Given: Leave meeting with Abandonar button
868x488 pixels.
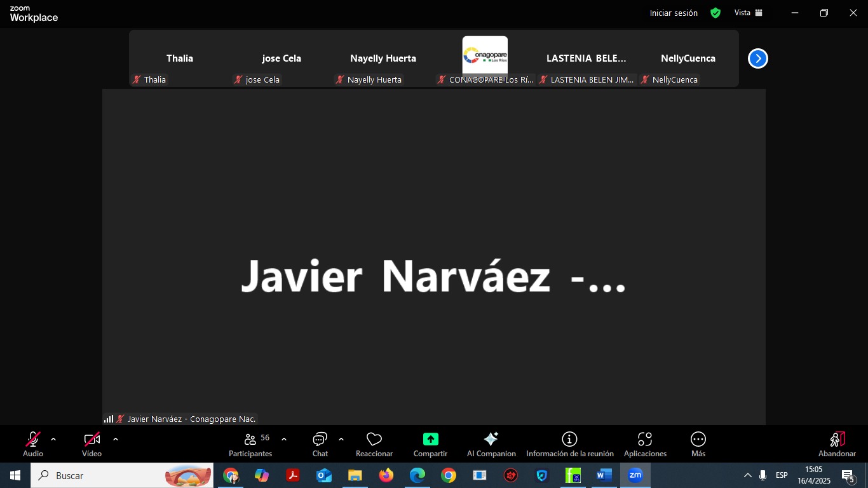Looking at the screenshot, I should pyautogui.click(x=837, y=444).
